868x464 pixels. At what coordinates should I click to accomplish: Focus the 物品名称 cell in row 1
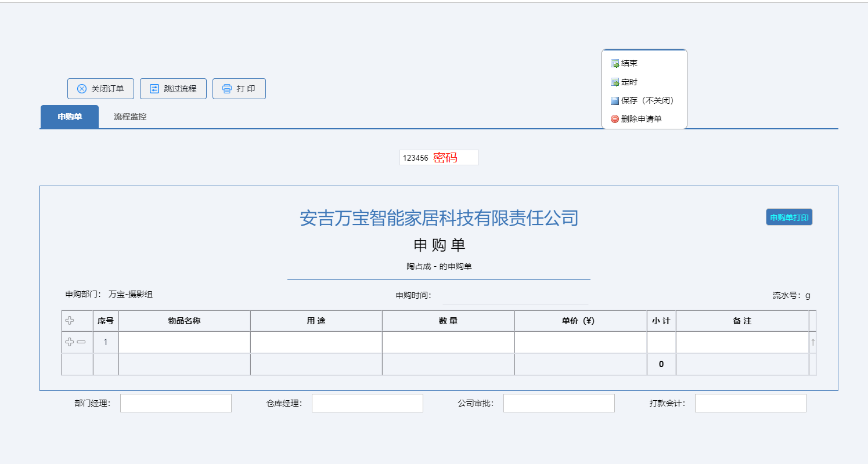click(x=184, y=342)
